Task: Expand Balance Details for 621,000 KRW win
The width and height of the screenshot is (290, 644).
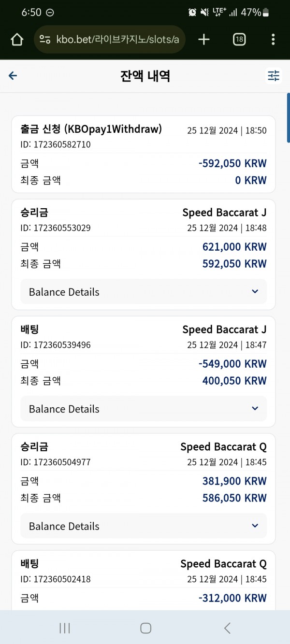Action: [x=144, y=292]
